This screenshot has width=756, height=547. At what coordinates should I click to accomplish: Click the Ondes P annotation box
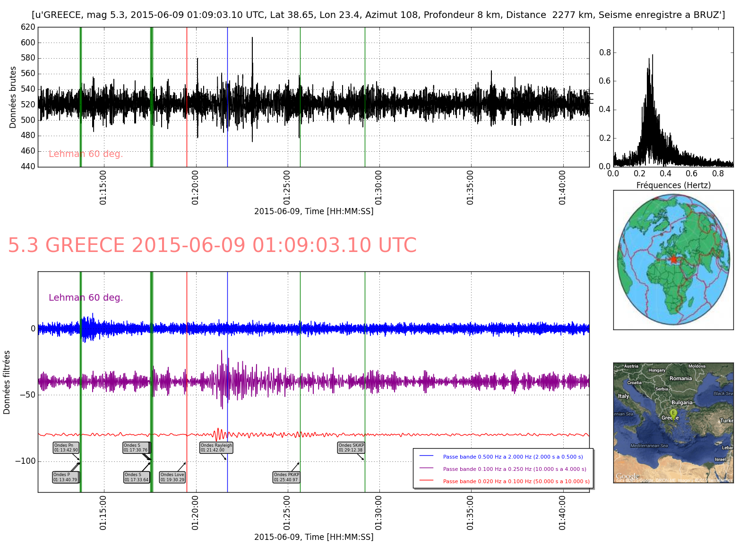[65, 477]
